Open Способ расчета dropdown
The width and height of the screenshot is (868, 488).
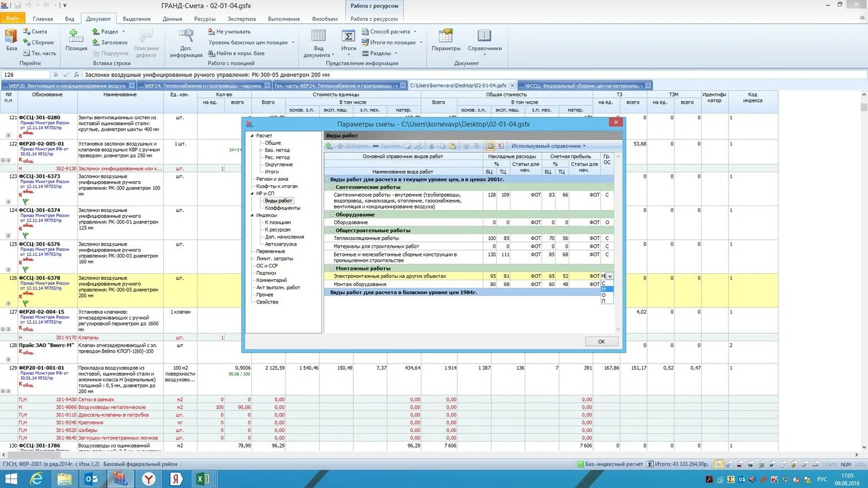tap(389, 32)
